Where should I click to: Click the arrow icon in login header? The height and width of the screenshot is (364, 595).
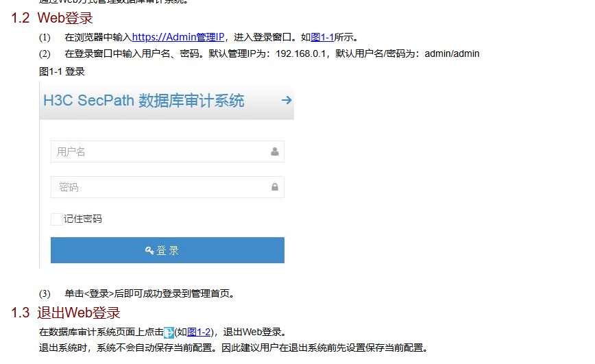pyautogui.click(x=287, y=100)
